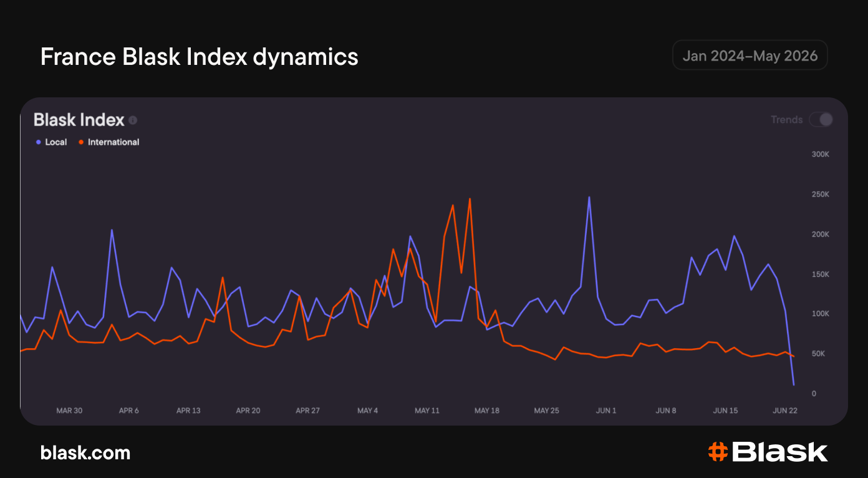
Task: Click the 100K y-axis value
Action: point(820,314)
